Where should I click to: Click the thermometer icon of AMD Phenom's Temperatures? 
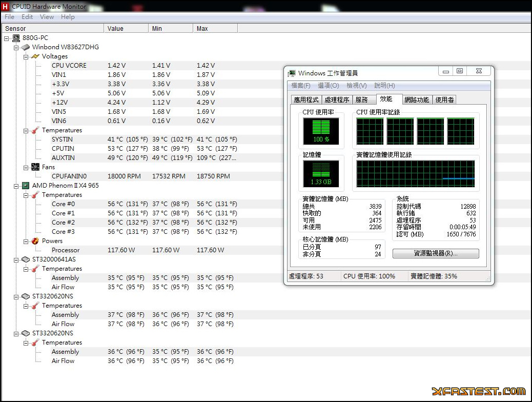35,195
